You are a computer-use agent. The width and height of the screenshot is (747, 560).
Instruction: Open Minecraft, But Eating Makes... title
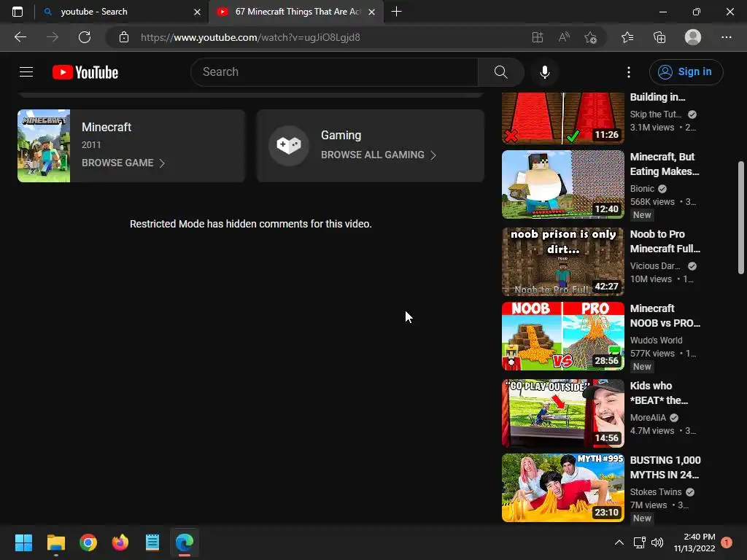[665, 164]
